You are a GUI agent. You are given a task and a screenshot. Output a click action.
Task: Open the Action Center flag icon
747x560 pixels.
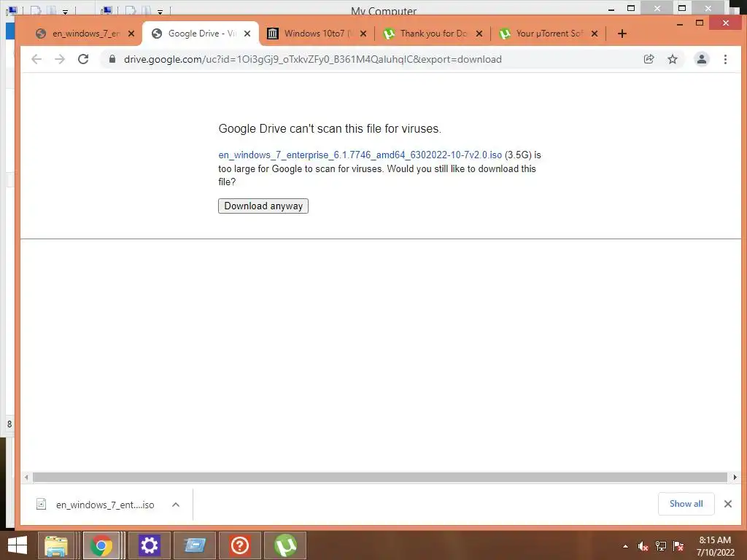(678, 546)
